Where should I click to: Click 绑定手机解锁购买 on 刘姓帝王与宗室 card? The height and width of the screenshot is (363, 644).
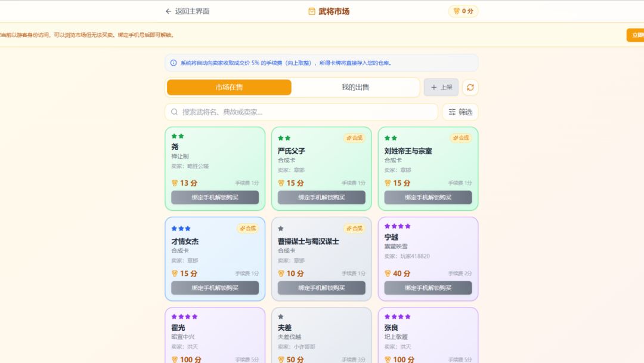click(428, 198)
